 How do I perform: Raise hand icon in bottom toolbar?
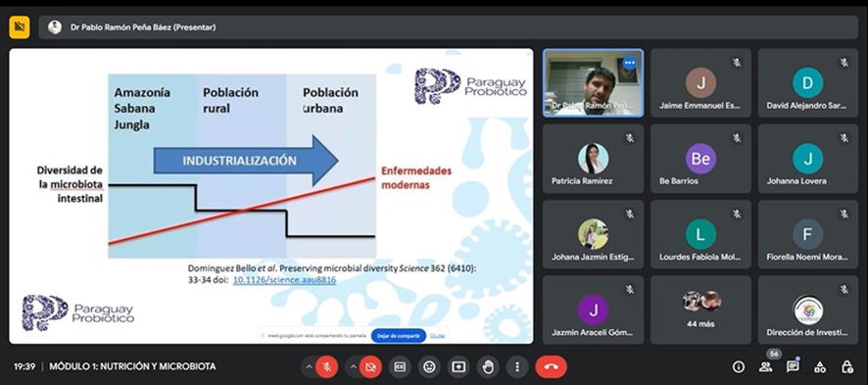pyautogui.click(x=488, y=366)
